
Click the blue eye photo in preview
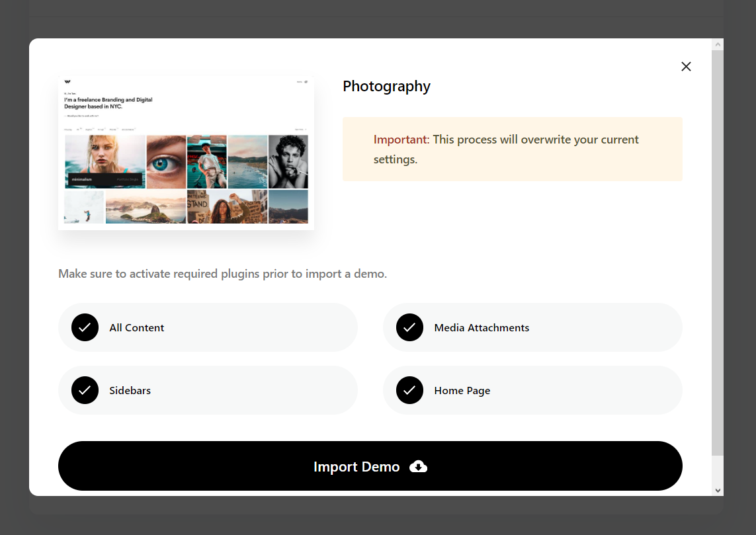(166, 161)
